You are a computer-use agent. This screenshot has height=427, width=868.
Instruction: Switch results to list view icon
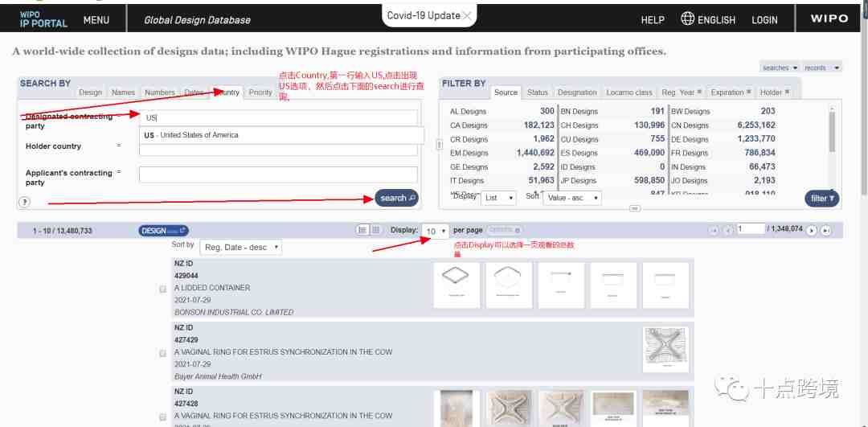(x=362, y=231)
